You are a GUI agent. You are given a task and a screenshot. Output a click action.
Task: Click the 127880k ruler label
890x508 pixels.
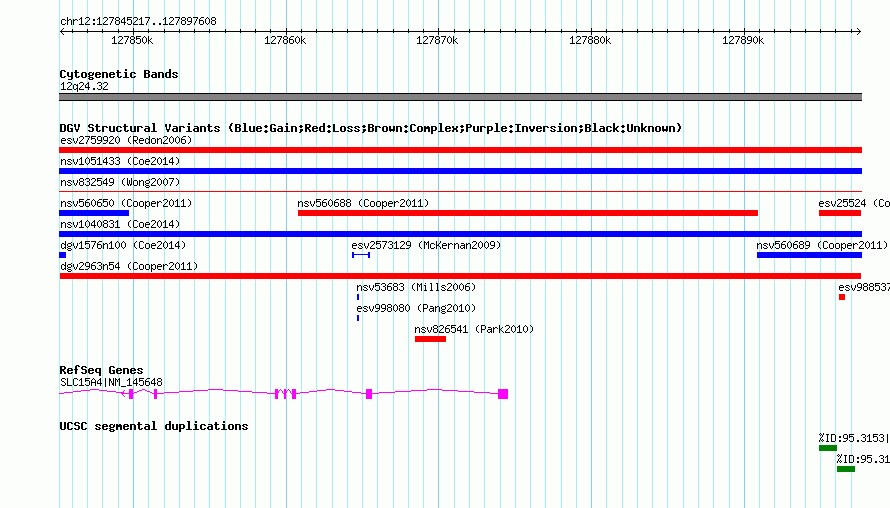point(590,40)
